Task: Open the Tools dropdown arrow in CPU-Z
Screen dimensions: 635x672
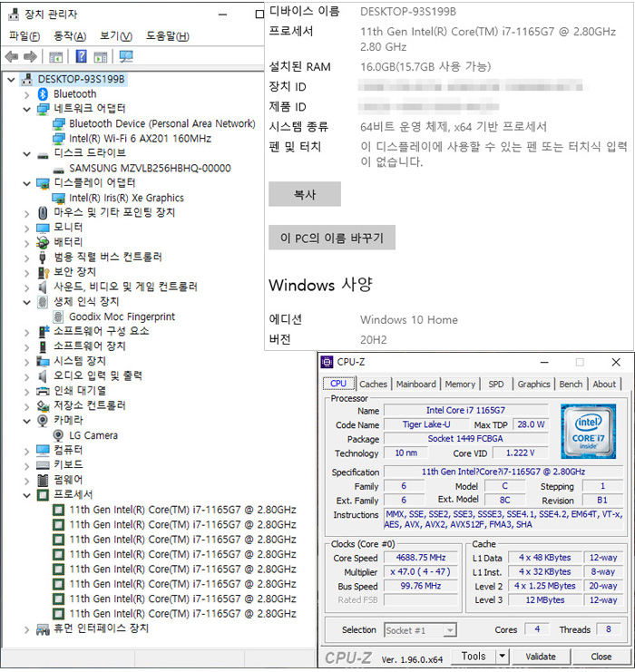Action: [x=502, y=657]
